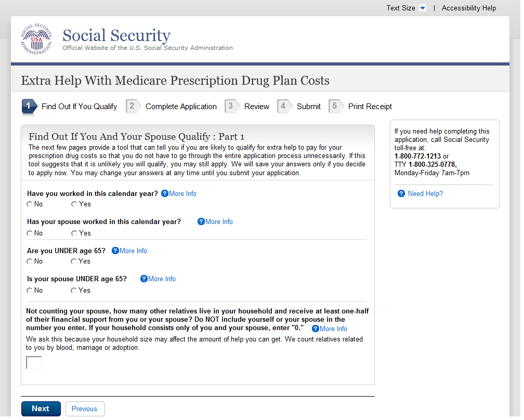Click help icon for spouse UNDER age 65
The image size is (524, 420).
144,279
